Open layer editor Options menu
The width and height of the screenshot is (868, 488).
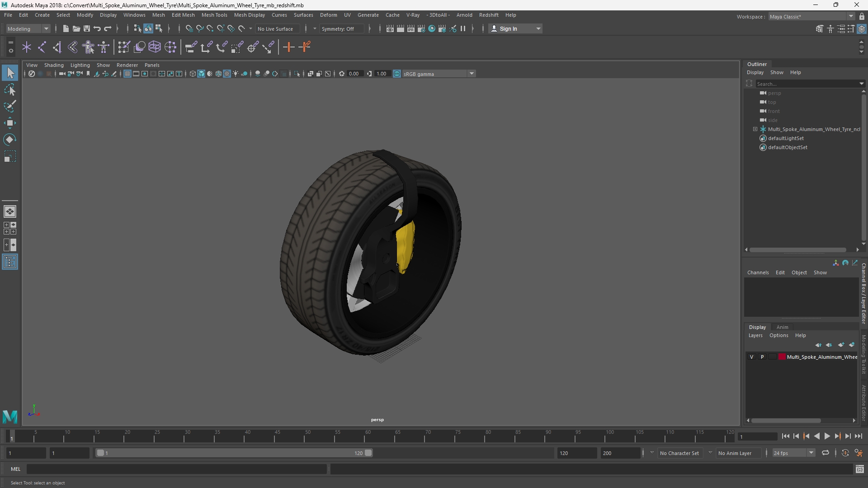pyautogui.click(x=778, y=335)
